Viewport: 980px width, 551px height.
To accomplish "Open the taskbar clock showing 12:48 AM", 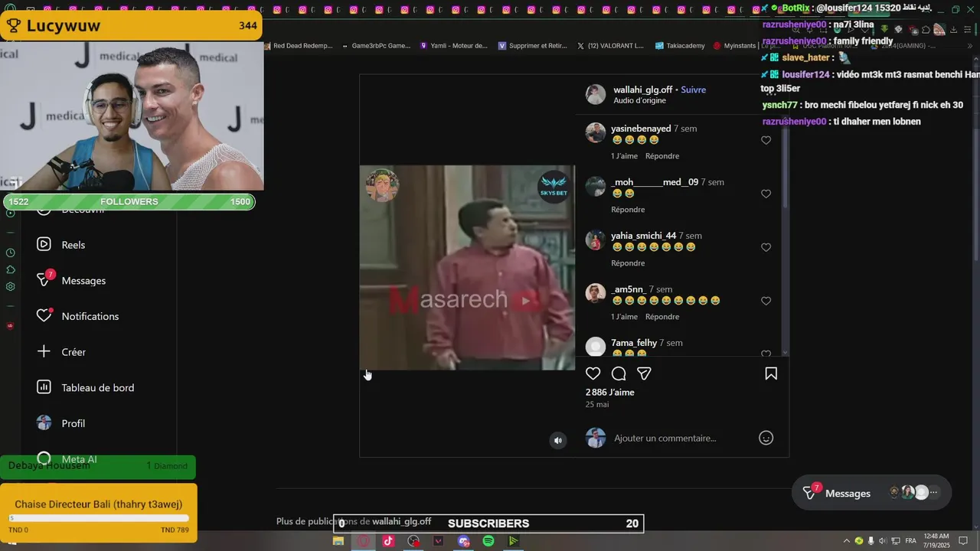I will 936,541.
